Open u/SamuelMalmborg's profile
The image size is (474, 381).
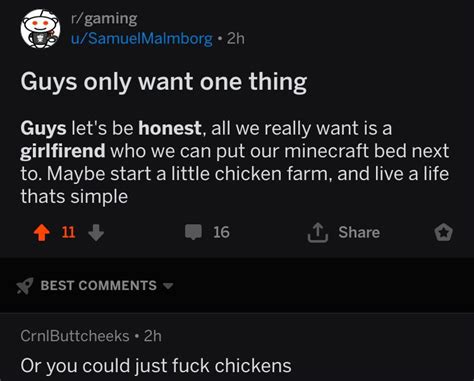point(141,39)
